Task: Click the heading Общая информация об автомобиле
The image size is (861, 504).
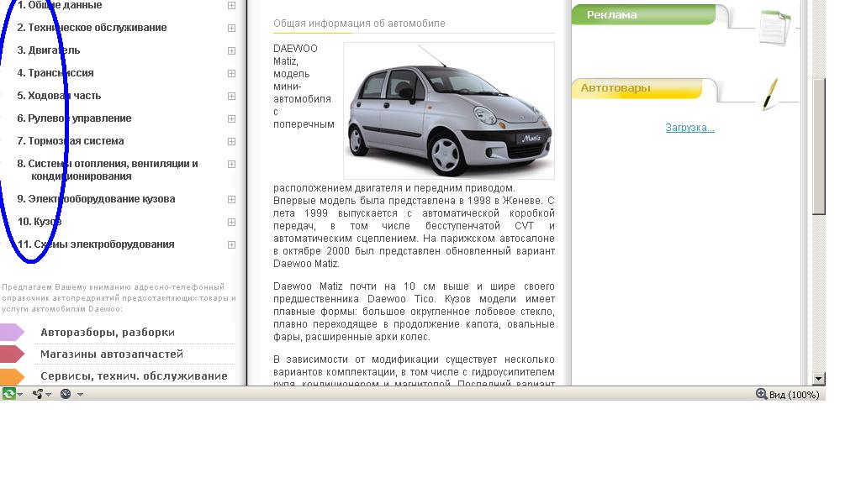Action: coord(359,24)
